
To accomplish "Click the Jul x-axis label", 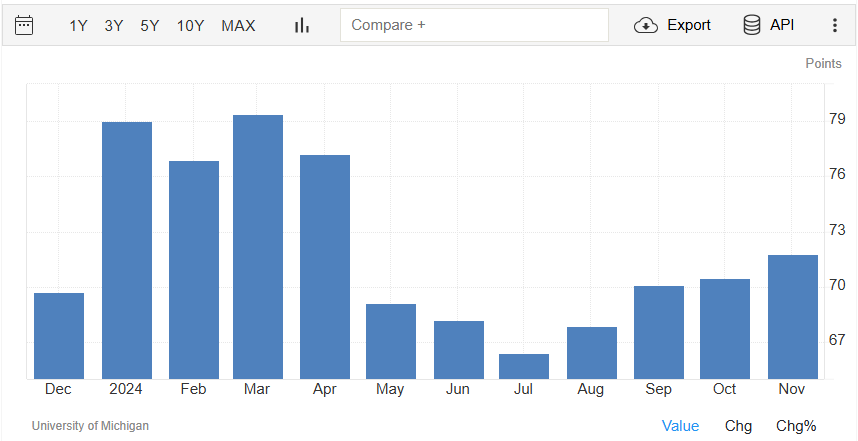I will point(523,389).
